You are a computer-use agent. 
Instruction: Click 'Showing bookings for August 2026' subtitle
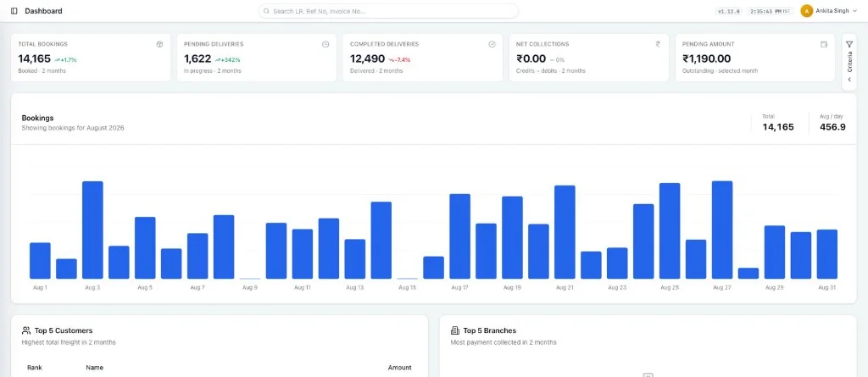pyautogui.click(x=73, y=128)
